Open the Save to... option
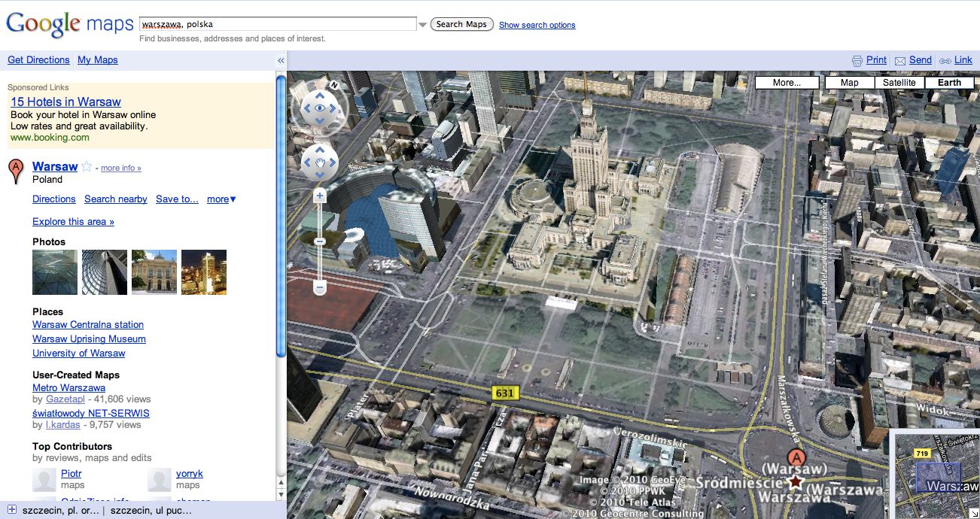The width and height of the screenshot is (980, 519). (177, 199)
